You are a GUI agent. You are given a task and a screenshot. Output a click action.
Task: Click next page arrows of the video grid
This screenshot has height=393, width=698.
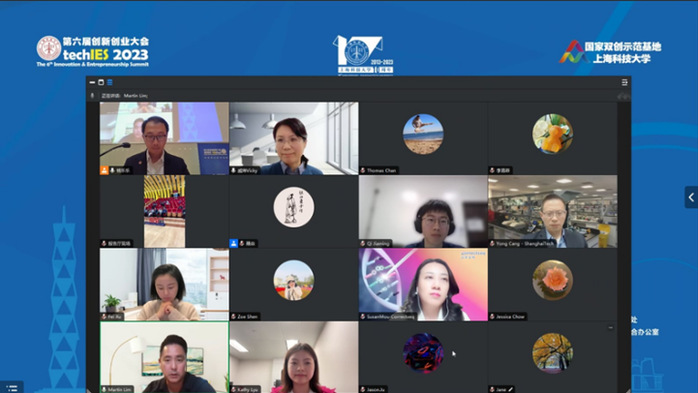[x=624, y=97]
